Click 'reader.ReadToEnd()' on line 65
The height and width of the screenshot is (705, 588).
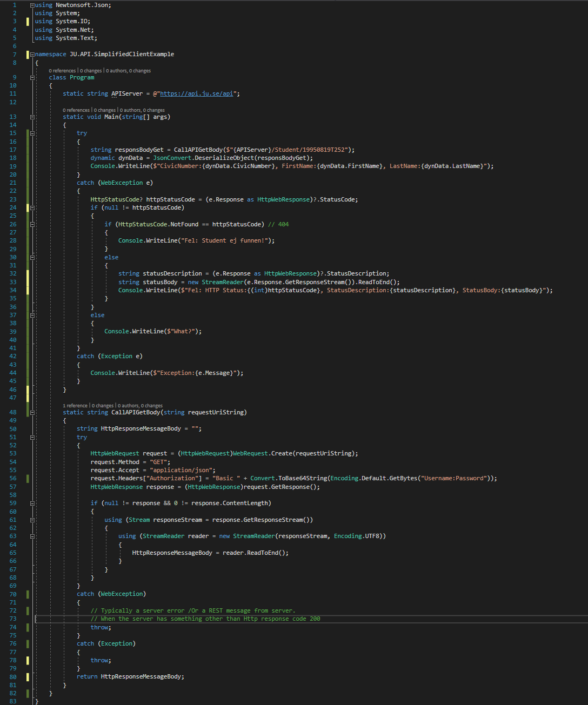[x=254, y=553]
